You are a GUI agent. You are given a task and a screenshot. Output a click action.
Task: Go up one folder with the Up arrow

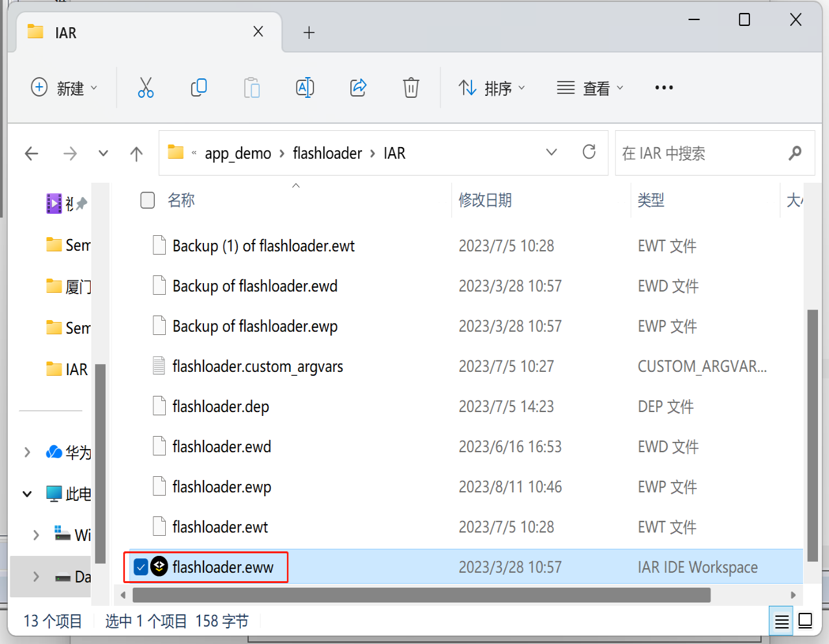click(136, 153)
